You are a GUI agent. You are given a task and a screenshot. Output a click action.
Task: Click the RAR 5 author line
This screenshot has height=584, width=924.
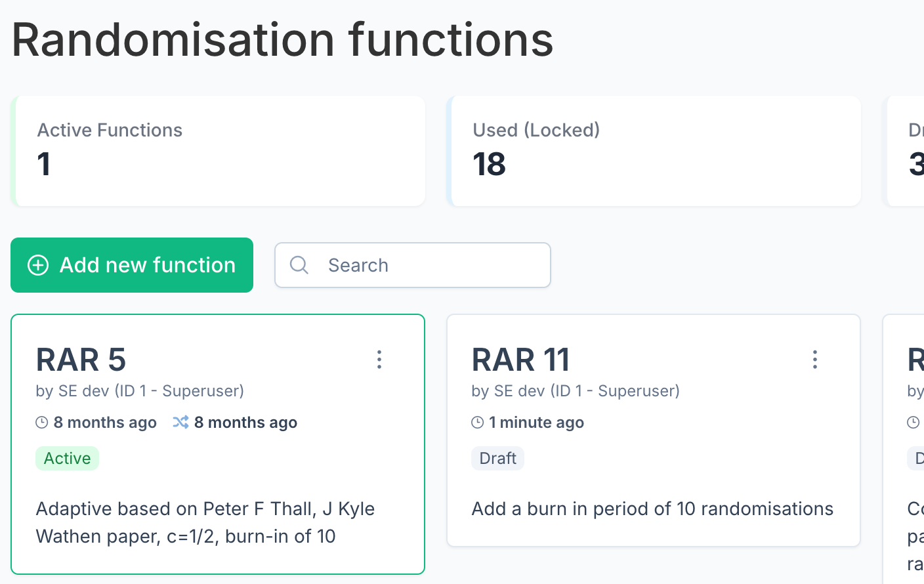click(140, 391)
